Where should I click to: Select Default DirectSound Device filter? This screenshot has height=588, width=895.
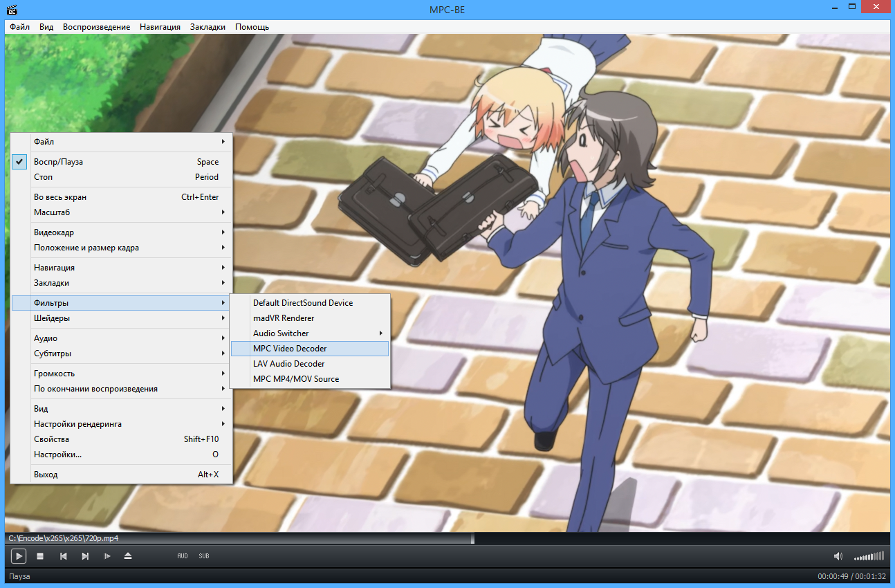point(310,303)
